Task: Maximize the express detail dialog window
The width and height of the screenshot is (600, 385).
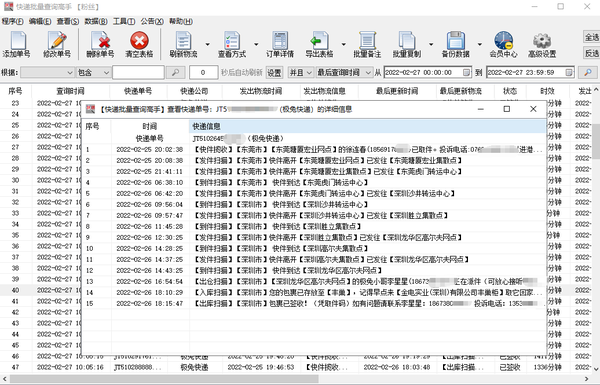Action: [x=507, y=109]
